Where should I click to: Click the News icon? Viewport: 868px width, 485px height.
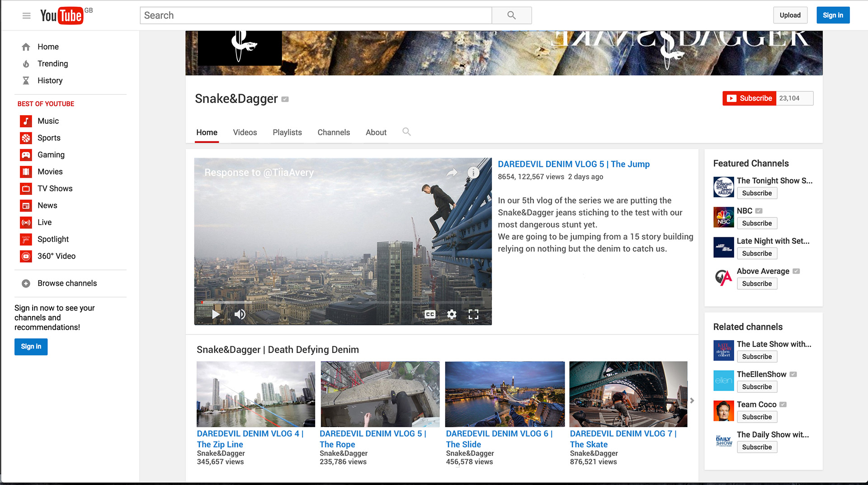pyautogui.click(x=26, y=206)
